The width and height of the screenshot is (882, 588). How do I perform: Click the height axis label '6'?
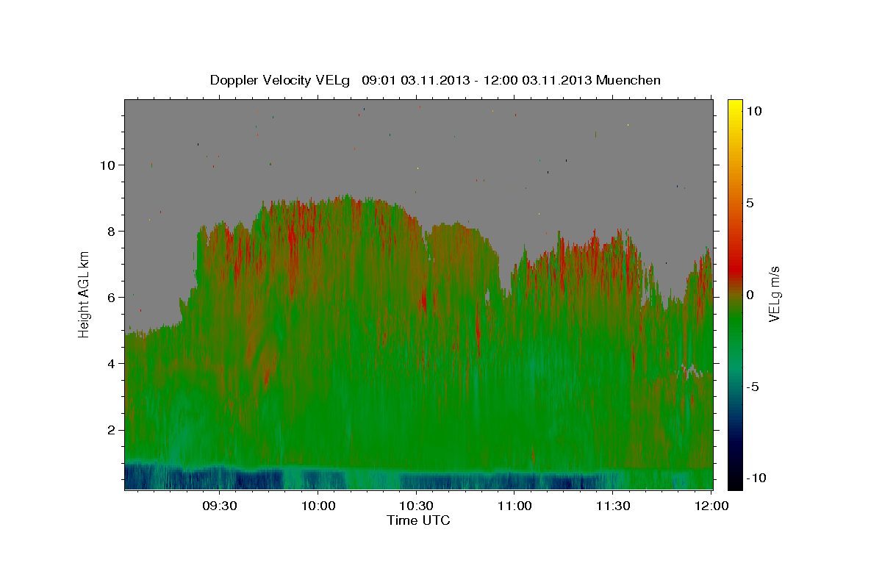click(111, 297)
